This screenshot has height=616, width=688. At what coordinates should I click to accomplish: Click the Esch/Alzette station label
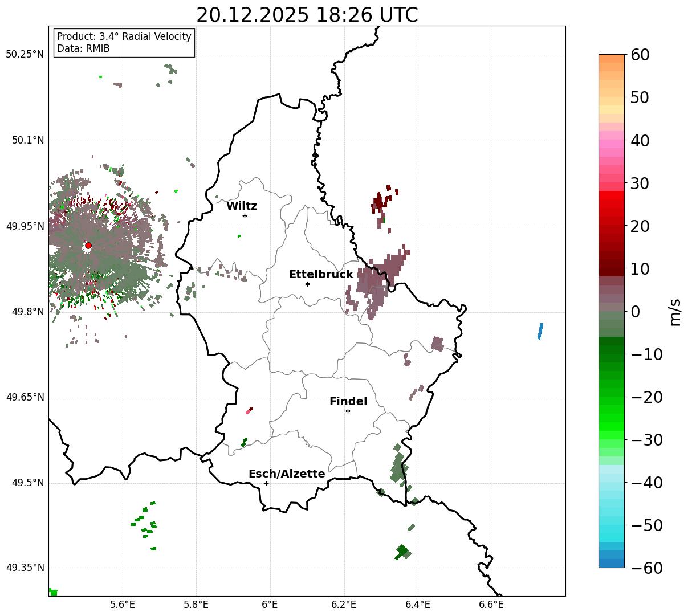[x=287, y=474]
